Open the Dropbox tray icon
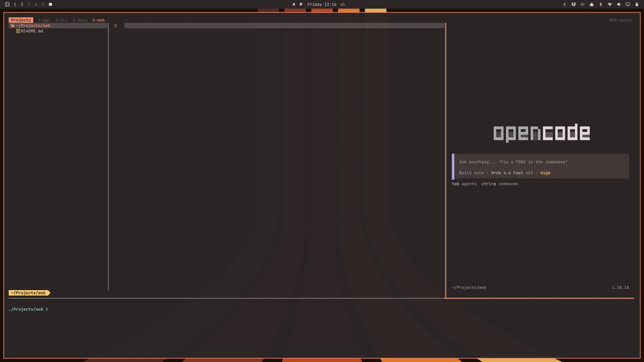The height and width of the screenshot is (362, 644). (574, 4)
